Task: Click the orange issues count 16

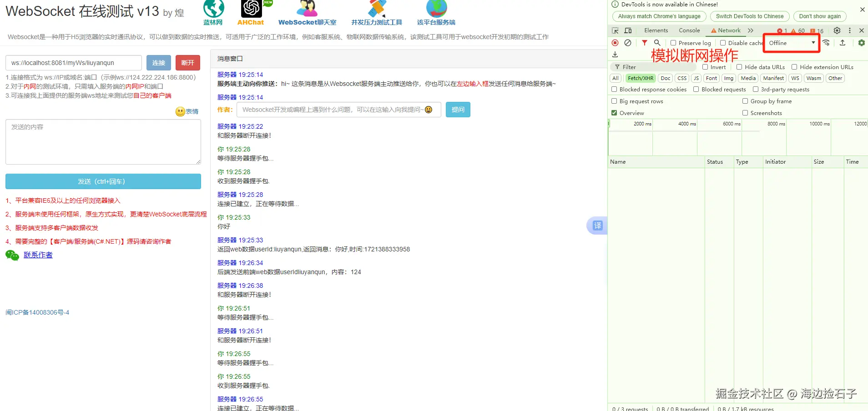Action: (x=817, y=31)
